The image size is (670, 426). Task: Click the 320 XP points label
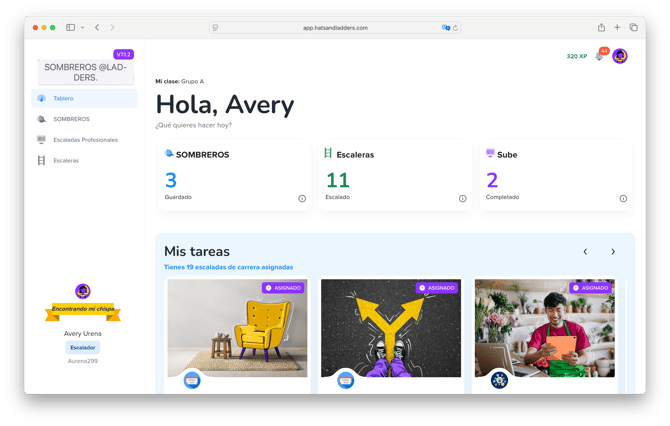click(x=576, y=56)
